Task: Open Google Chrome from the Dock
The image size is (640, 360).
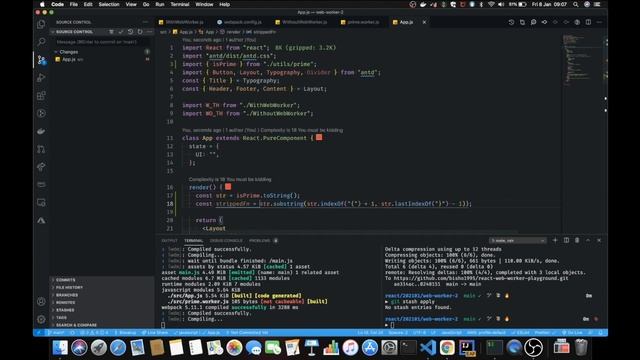Action: 447,348
